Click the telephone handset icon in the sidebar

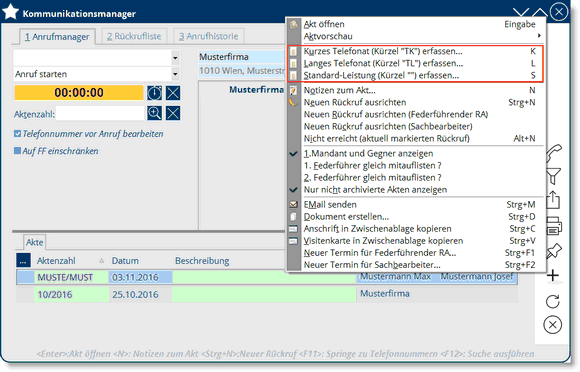(x=553, y=153)
